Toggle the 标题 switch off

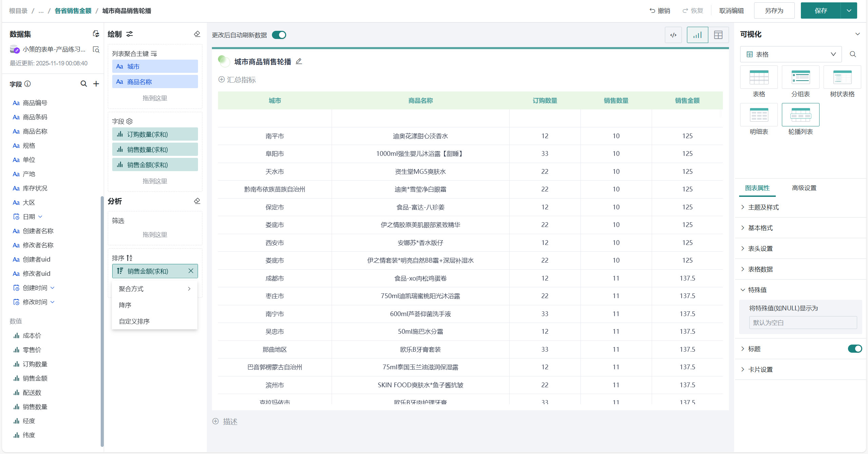854,349
